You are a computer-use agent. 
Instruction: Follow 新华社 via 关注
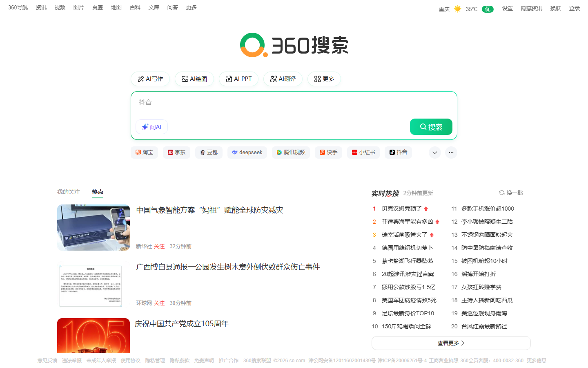click(159, 246)
